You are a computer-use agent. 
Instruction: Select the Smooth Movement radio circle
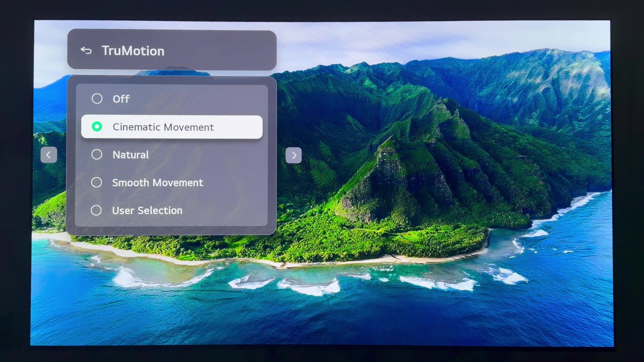[x=96, y=182]
